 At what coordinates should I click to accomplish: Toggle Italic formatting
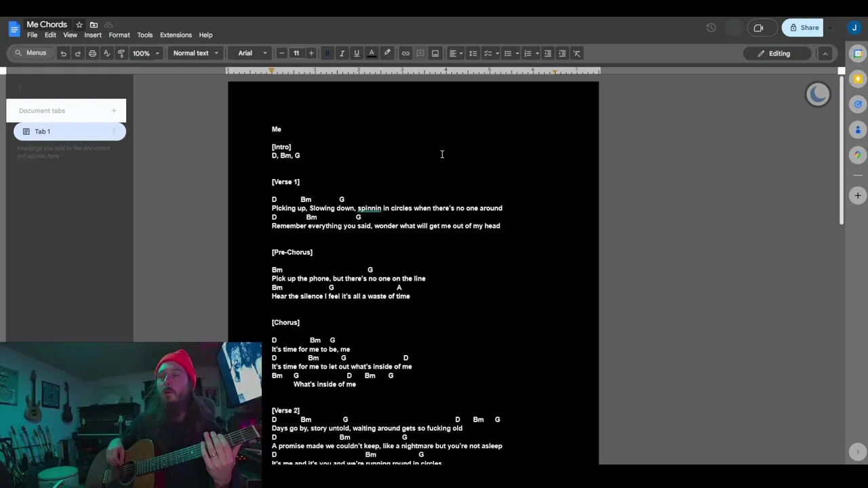342,54
